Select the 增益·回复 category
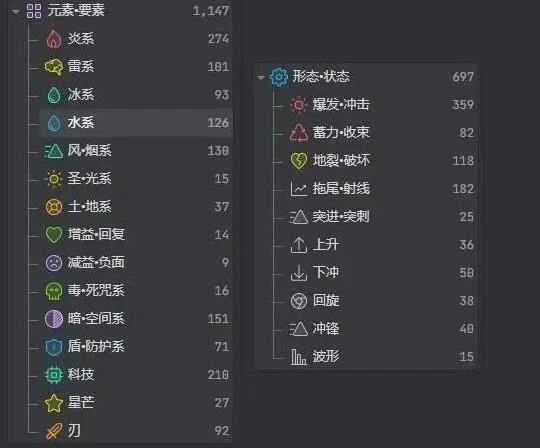 coord(136,235)
